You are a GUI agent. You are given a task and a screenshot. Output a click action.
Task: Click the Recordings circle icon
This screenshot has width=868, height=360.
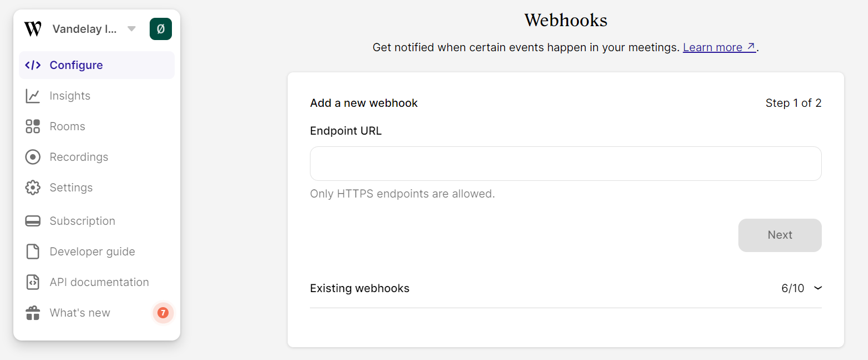(33, 157)
